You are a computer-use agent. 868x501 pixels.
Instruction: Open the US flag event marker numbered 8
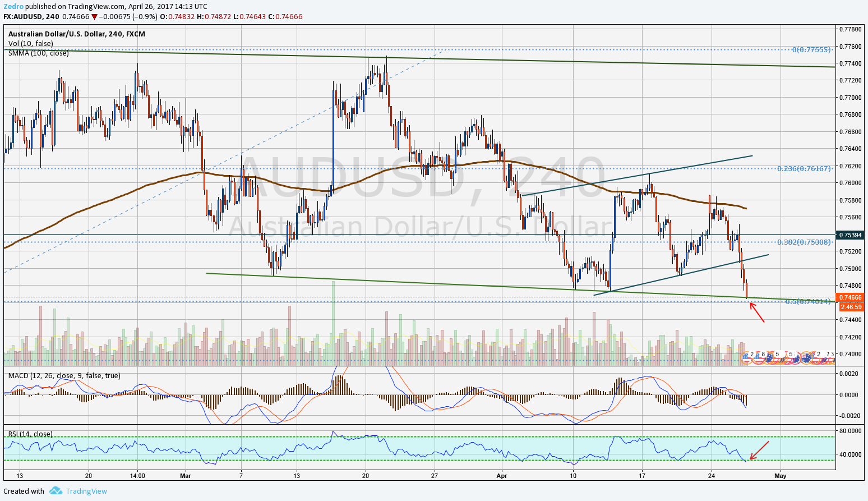pyautogui.click(x=759, y=358)
